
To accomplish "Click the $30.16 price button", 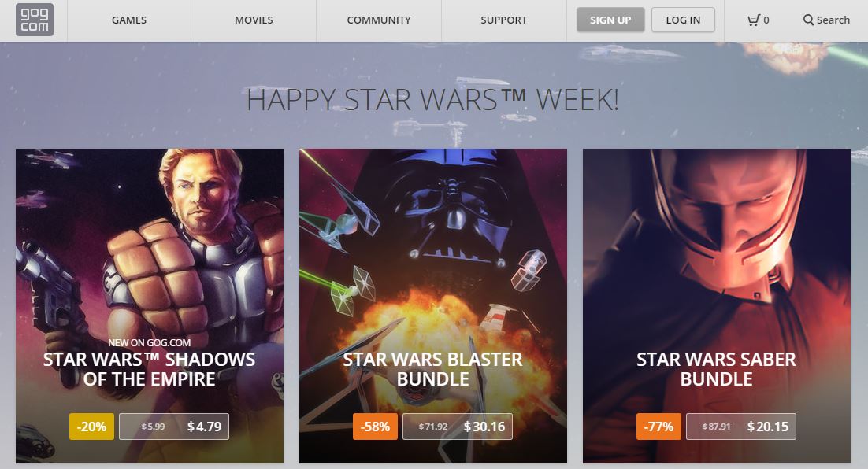I will click(458, 427).
